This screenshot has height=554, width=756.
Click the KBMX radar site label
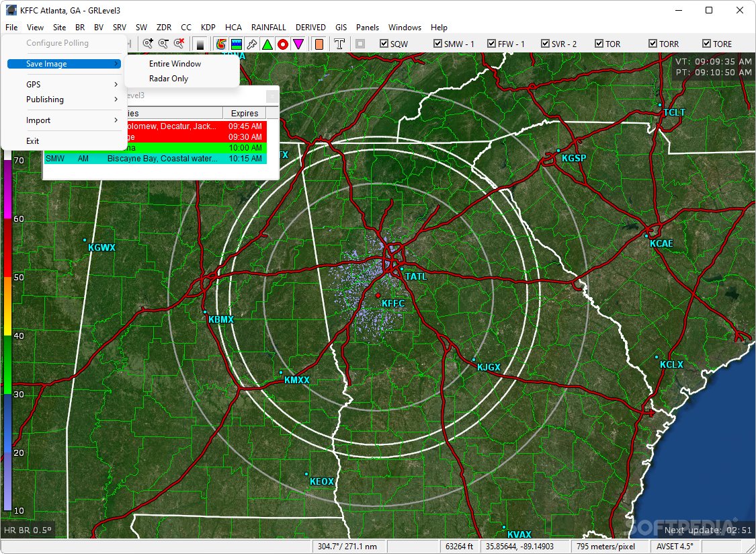[x=221, y=319]
